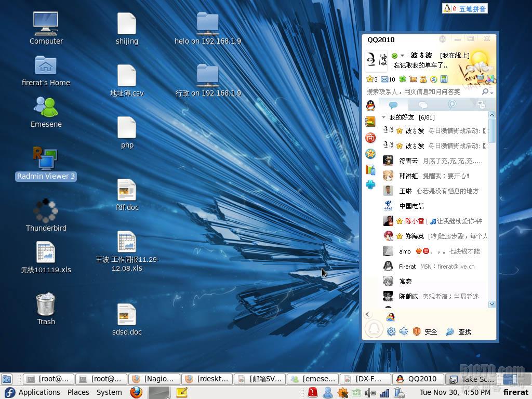Click the QQ game penguin icon at bottom
The height and width of the screenshot is (399, 532).
pos(391,317)
